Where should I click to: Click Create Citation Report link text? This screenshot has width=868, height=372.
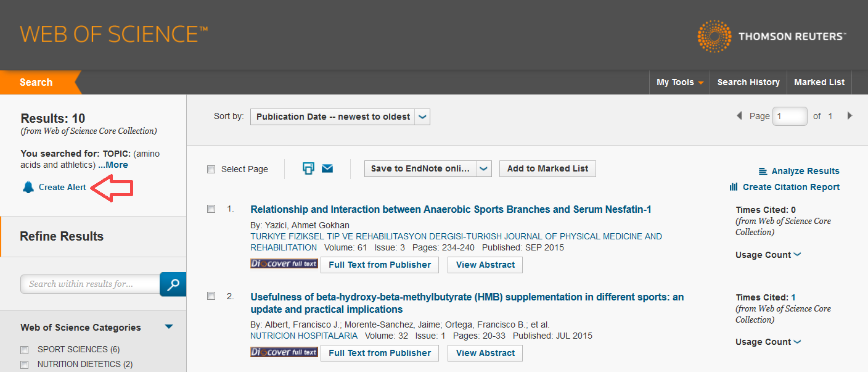point(791,187)
